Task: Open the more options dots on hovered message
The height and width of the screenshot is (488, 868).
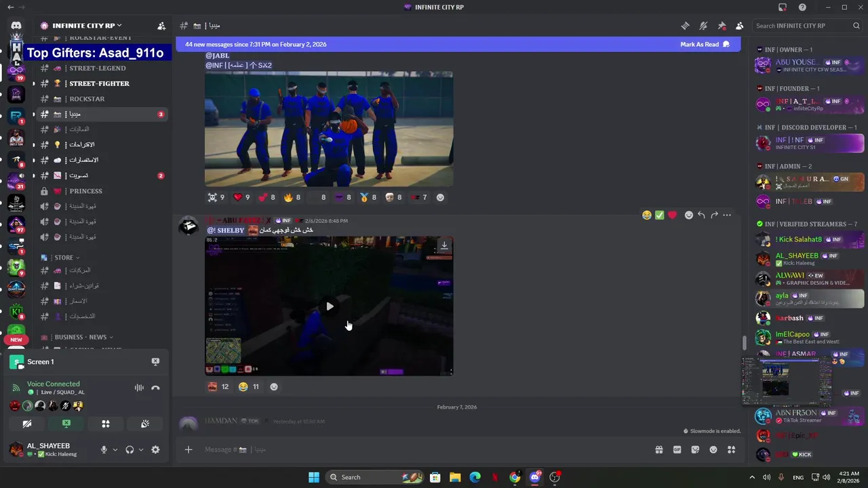Action: click(x=727, y=215)
